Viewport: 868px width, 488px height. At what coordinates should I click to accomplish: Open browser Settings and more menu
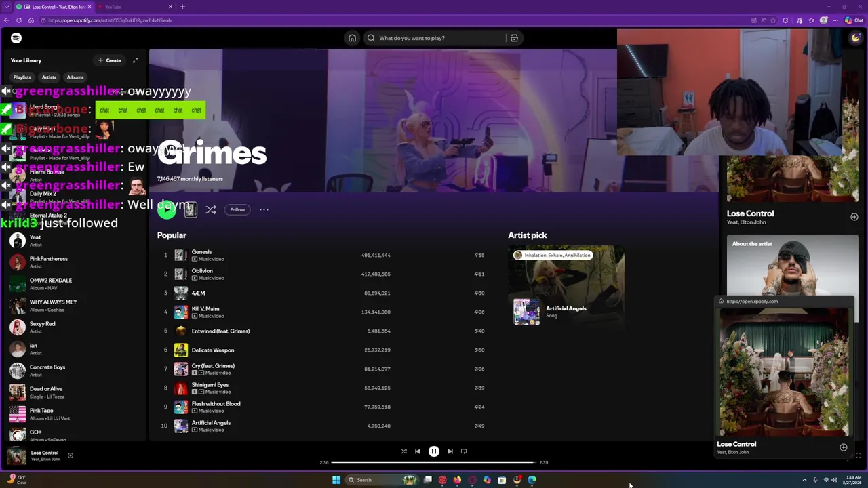coord(836,20)
